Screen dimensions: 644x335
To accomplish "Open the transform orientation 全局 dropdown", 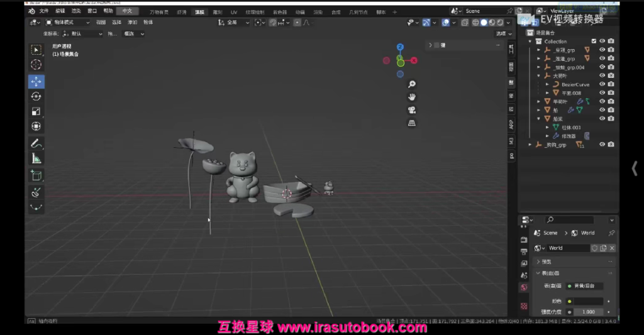I will point(234,23).
